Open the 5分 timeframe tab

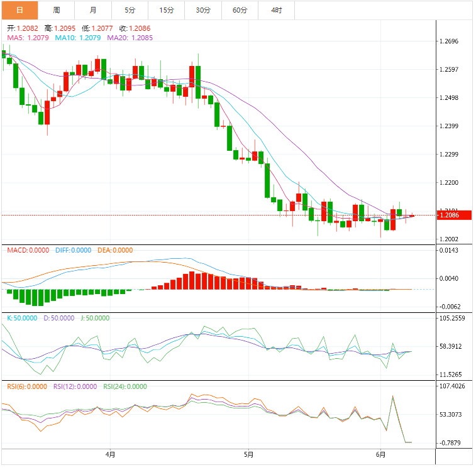click(x=130, y=10)
